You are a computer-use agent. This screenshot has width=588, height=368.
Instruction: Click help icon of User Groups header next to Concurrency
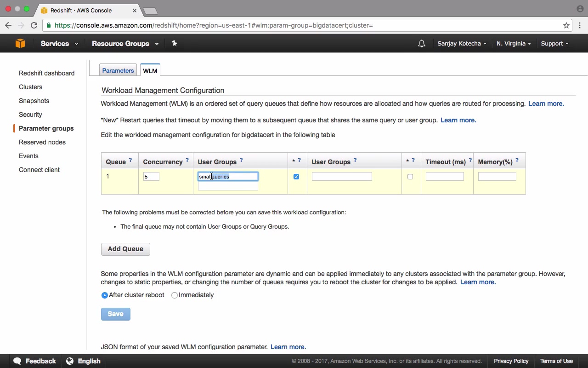pyautogui.click(x=241, y=160)
